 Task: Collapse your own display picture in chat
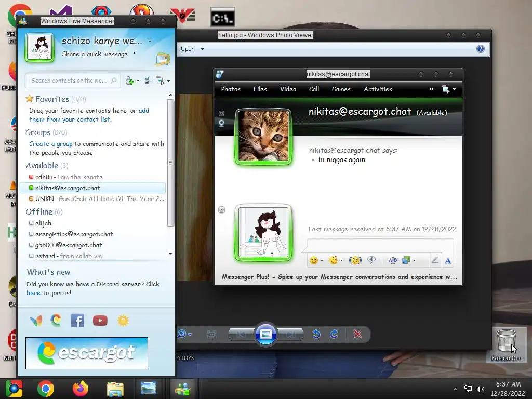[x=221, y=210]
